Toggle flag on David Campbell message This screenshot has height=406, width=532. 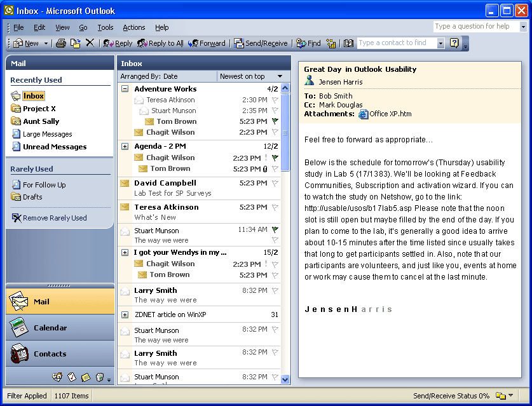(x=275, y=183)
